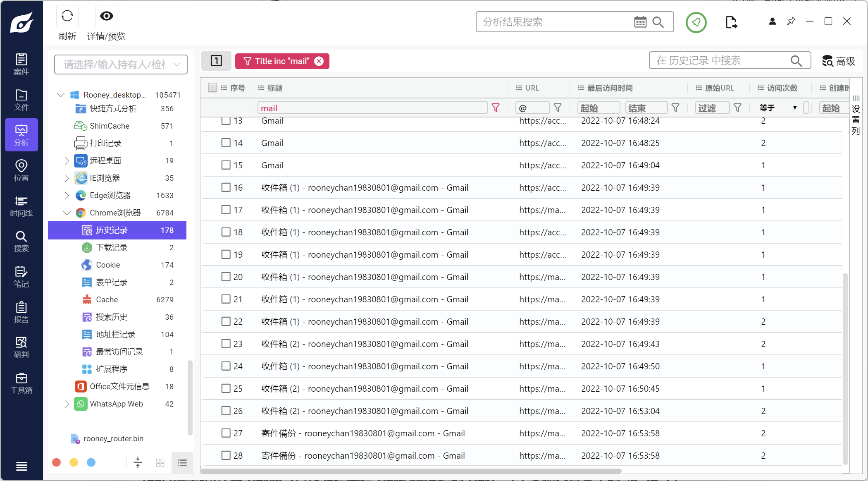868x481 pixels.
Task: Select the 打印记录 tree item
Action: pyautogui.click(x=117, y=143)
